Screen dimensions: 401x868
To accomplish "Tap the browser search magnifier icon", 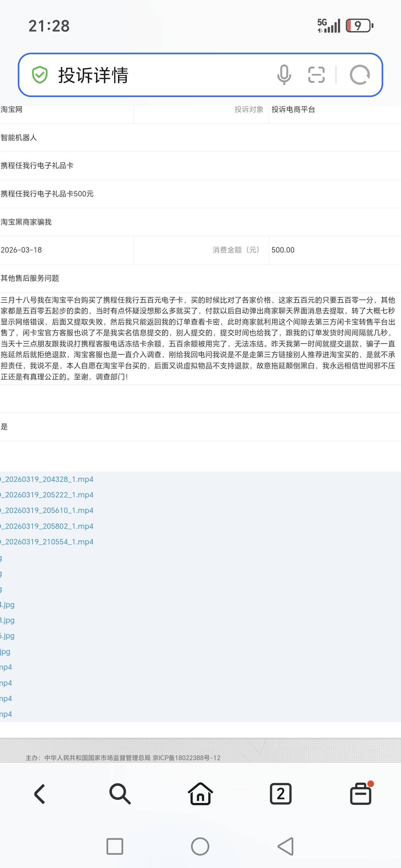I will (120, 794).
